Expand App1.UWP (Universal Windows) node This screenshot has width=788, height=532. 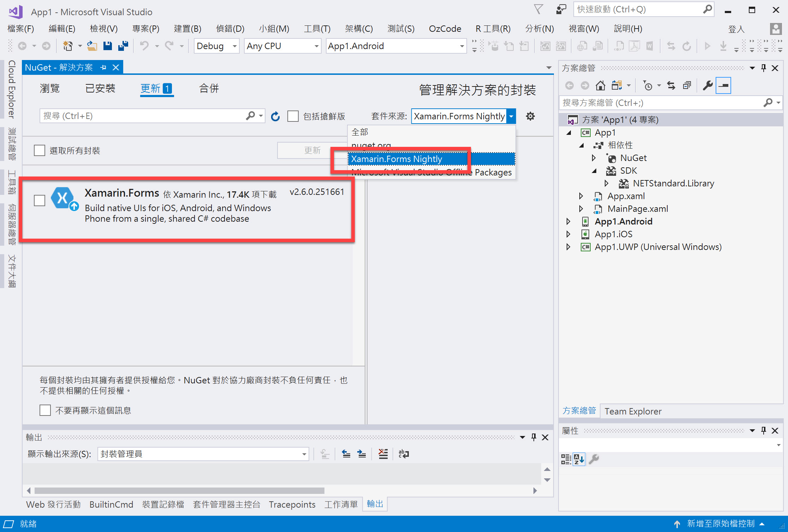568,247
